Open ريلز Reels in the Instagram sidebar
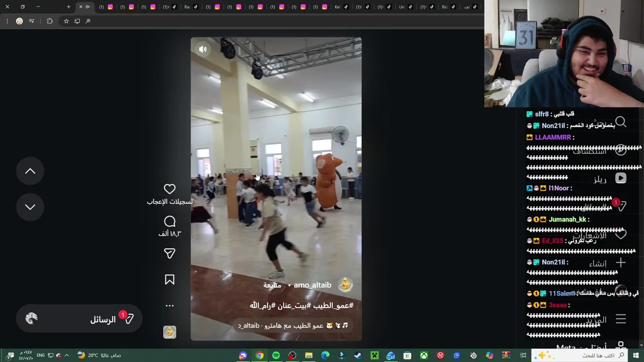 [x=609, y=178]
